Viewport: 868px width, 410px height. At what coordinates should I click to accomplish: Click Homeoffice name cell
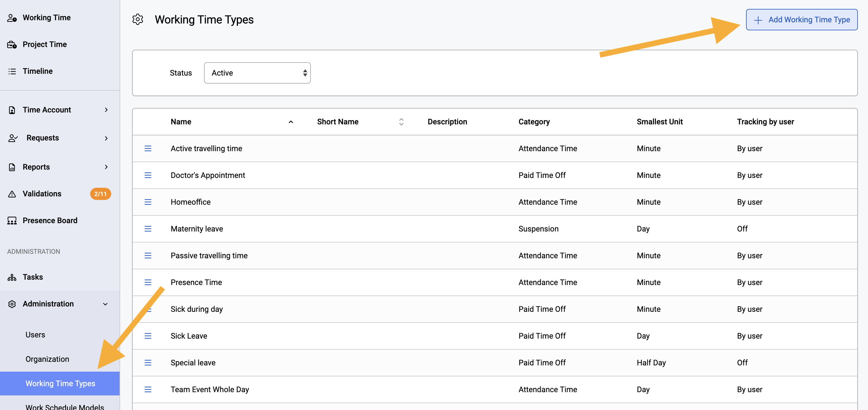(190, 202)
